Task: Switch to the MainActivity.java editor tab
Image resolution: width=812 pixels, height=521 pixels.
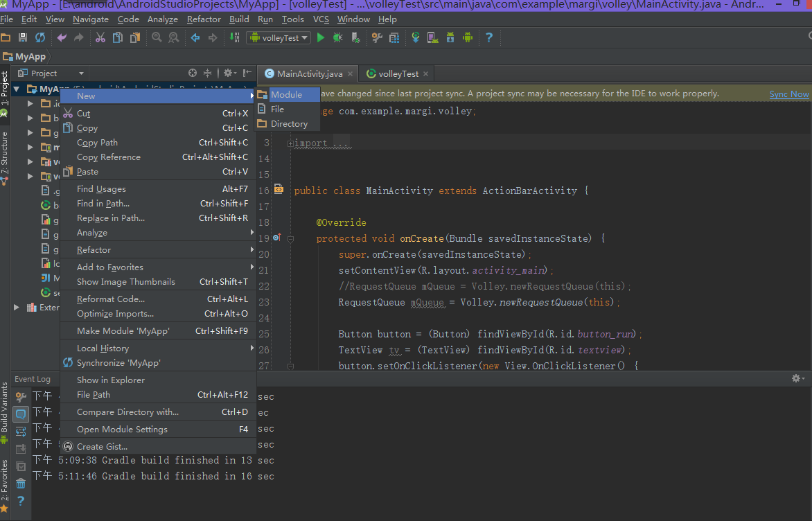Action: click(x=308, y=73)
